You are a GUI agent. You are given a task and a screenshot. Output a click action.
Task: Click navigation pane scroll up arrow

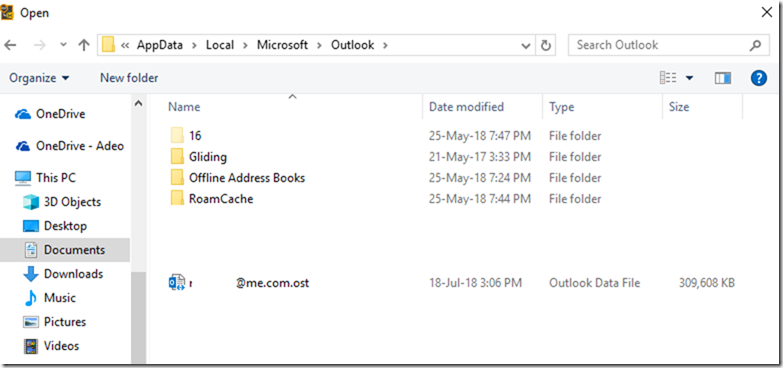(139, 103)
